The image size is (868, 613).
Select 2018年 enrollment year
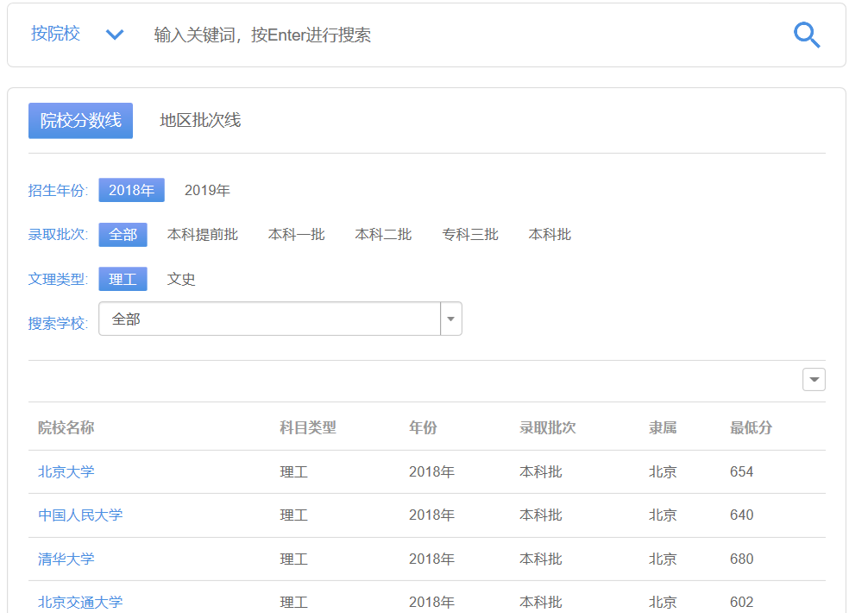point(131,191)
